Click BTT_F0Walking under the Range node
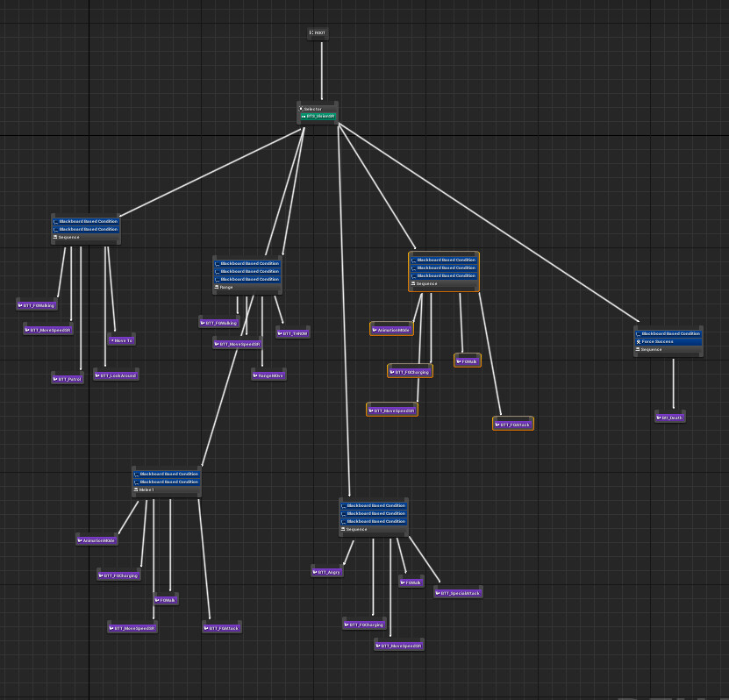729x700 pixels. (x=219, y=323)
